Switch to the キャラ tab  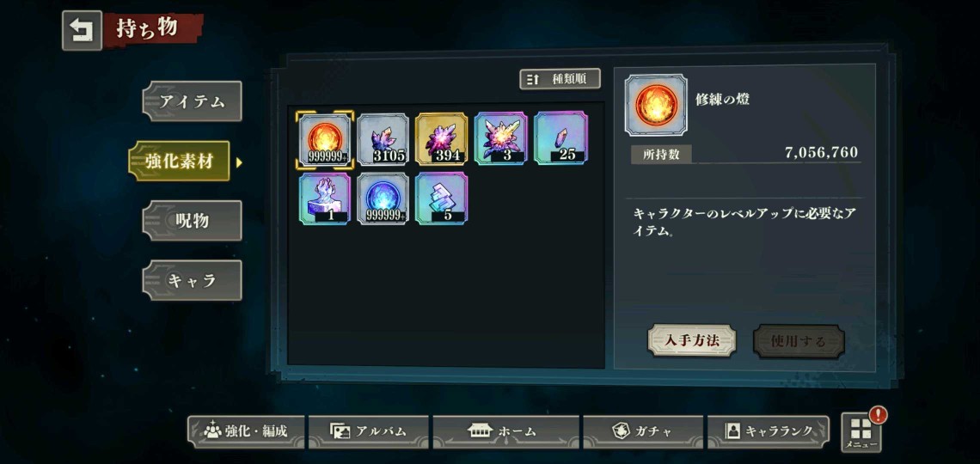pos(192,280)
